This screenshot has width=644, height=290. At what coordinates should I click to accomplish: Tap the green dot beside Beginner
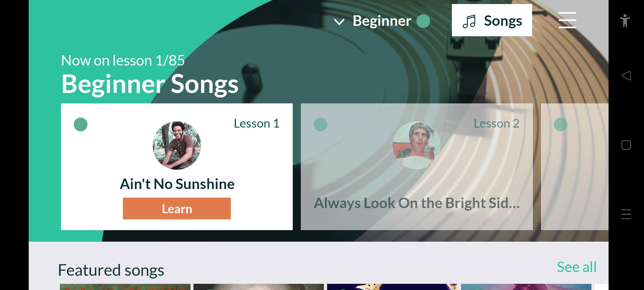423,21
